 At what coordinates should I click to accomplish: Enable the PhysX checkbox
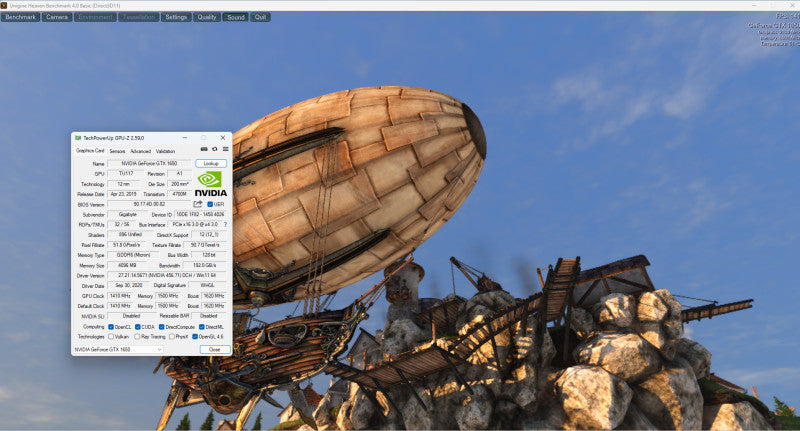(x=172, y=337)
